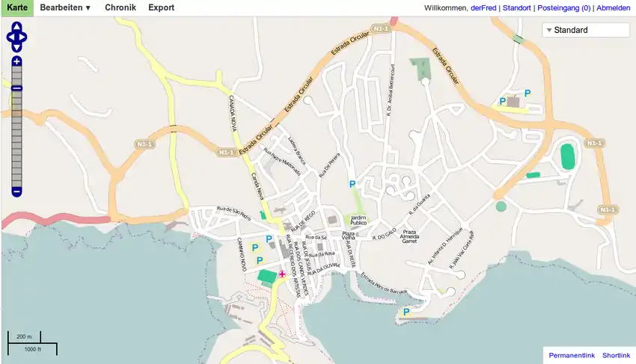The image size is (636, 364).
Task: Click the zoom slider handle
Action: pyautogui.click(x=16, y=88)
